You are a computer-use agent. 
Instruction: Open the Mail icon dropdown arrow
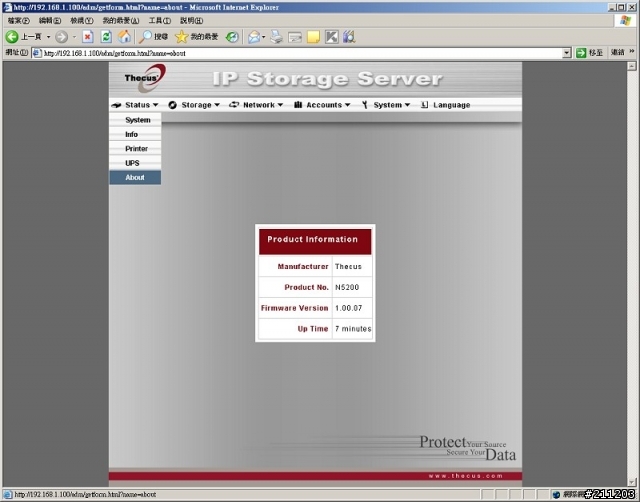[264, 37]
